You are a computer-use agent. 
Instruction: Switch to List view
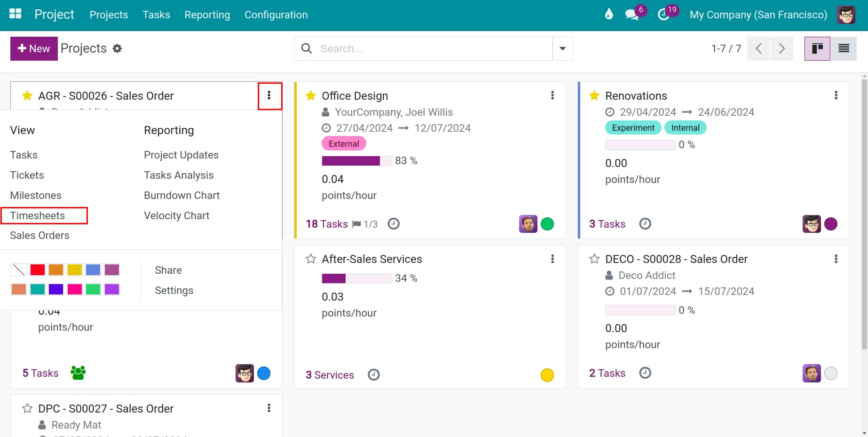[x=844, y=48]
